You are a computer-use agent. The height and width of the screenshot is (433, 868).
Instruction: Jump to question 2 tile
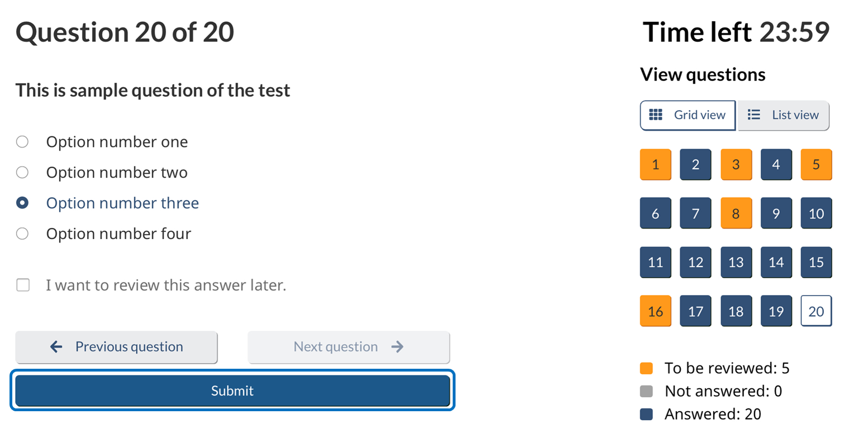point(695,165)
